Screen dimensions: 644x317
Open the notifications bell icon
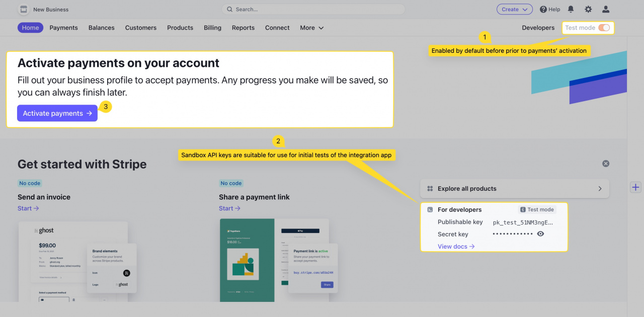pyautogui.click(x=571, y=10)
